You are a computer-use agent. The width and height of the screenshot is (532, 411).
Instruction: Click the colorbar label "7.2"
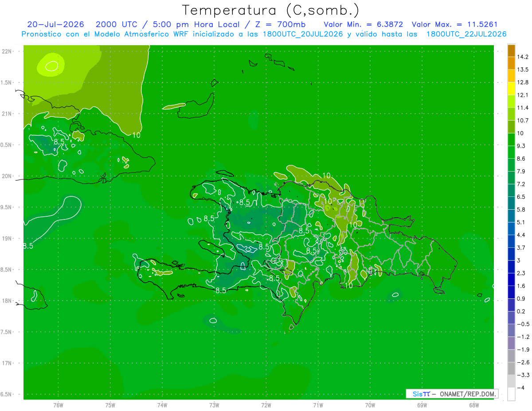point(521,184)
